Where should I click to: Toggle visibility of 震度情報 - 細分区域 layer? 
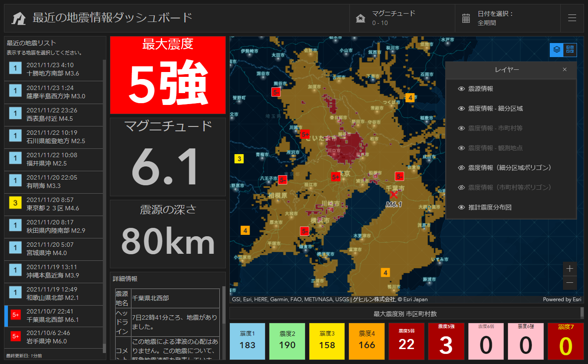(x=461, y=108)
